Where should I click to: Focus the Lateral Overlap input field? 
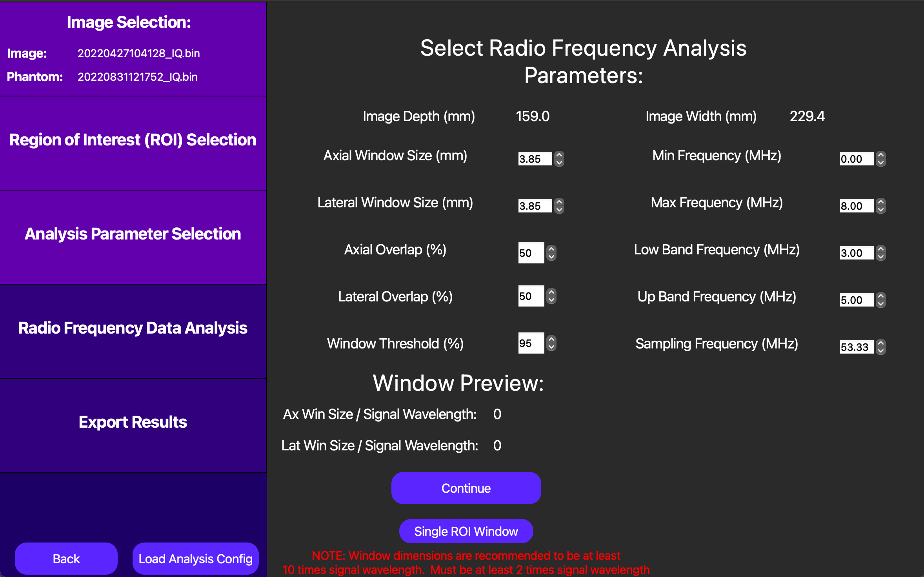(x=531, y=296)
